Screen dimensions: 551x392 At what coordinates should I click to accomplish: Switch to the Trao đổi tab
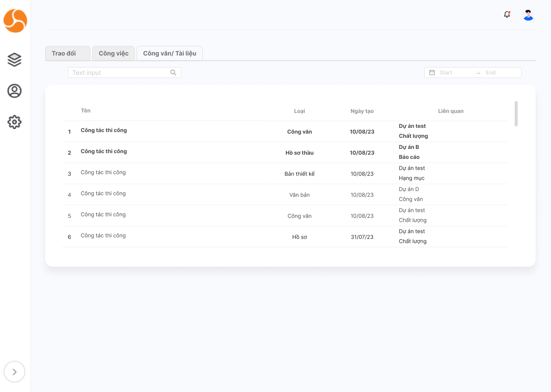pos(68,54)
